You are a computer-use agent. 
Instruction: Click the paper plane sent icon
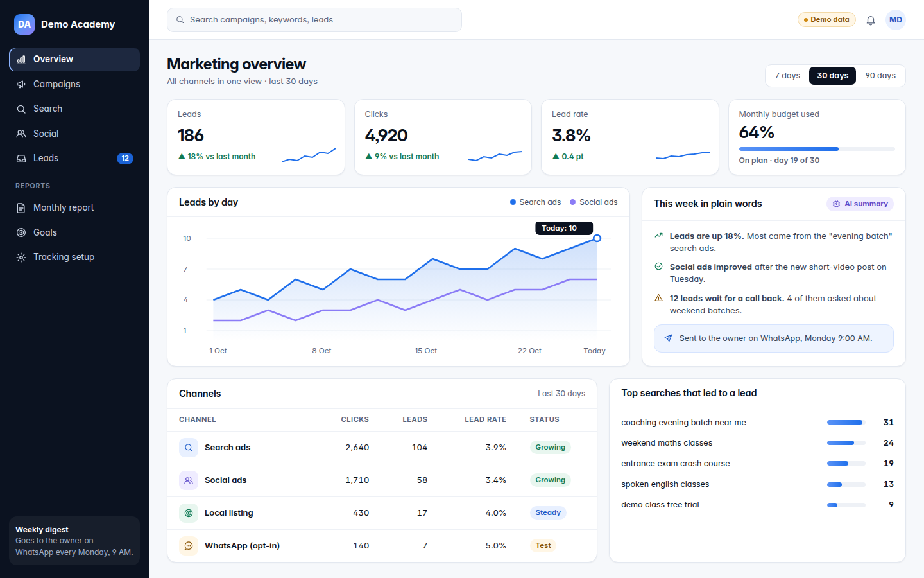(668, 338)
